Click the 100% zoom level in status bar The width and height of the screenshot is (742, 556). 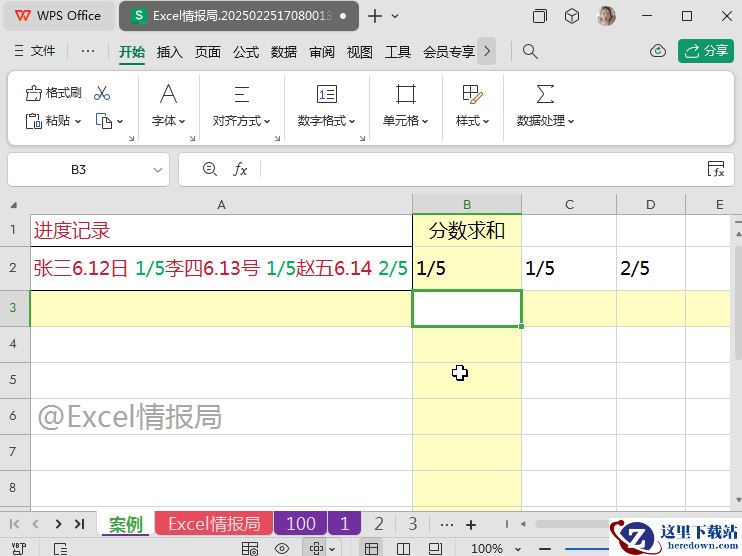coord(487,548)
